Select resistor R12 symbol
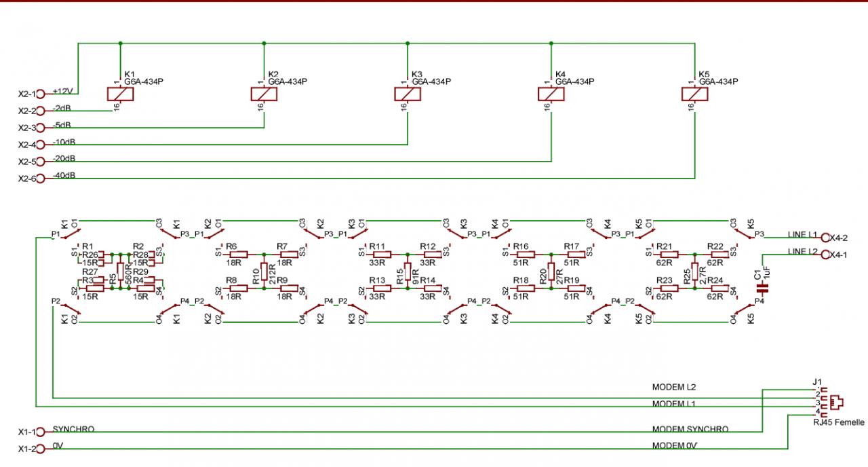This screenshot has width=868, height=467. [x=433, y=255]
